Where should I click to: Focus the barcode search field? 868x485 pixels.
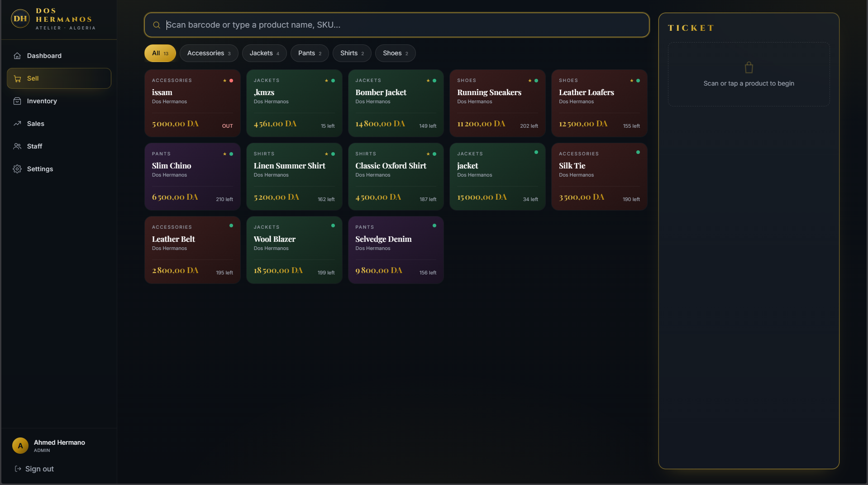point(397,25)
